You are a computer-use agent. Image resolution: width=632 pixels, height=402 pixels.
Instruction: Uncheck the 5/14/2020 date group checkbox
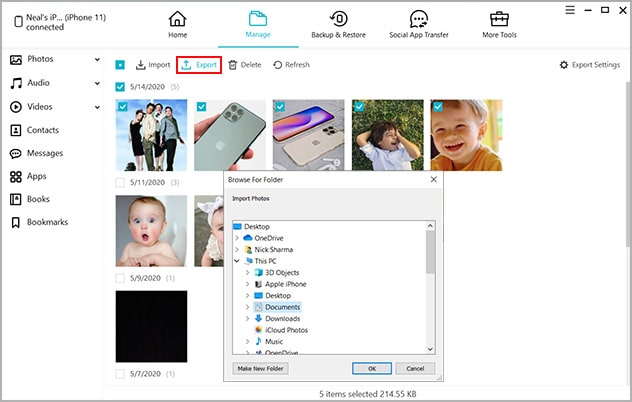[x=120, y=87]
